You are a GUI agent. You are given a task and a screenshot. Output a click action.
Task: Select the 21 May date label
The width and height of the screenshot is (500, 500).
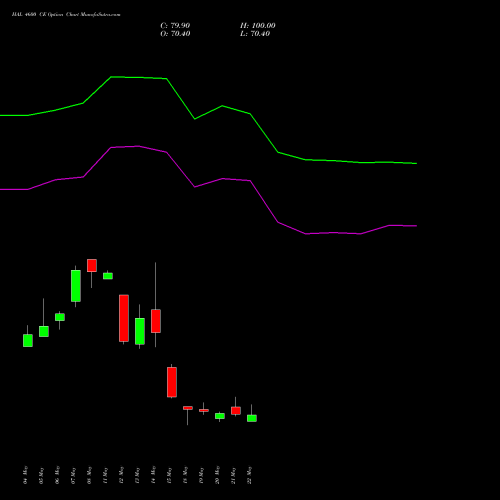click(x=234, y=475)
